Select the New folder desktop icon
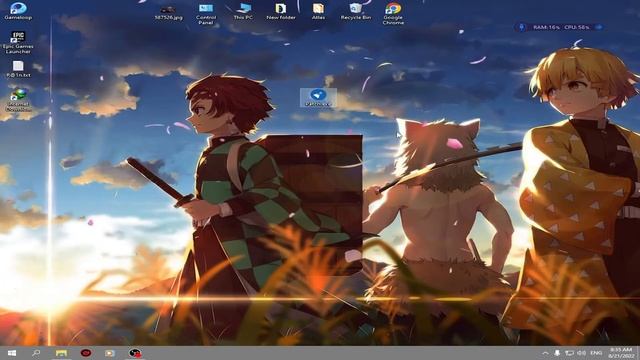 pyautogui.click(x=281, y=11)
